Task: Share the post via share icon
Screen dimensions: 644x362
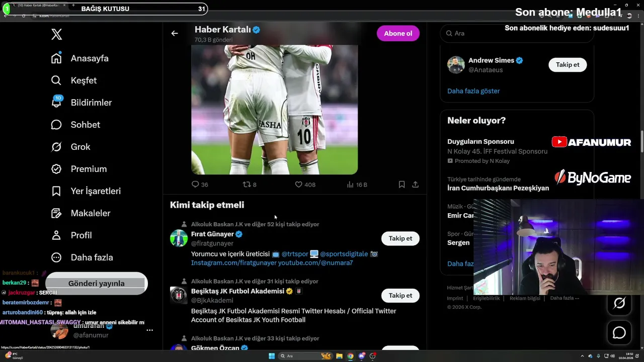Action: pyautogui.click(x=415, y=185)
